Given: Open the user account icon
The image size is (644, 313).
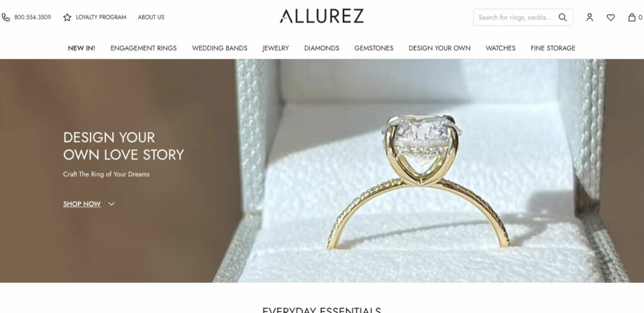Looking at the screenshot, I should (x=589, y=17).
